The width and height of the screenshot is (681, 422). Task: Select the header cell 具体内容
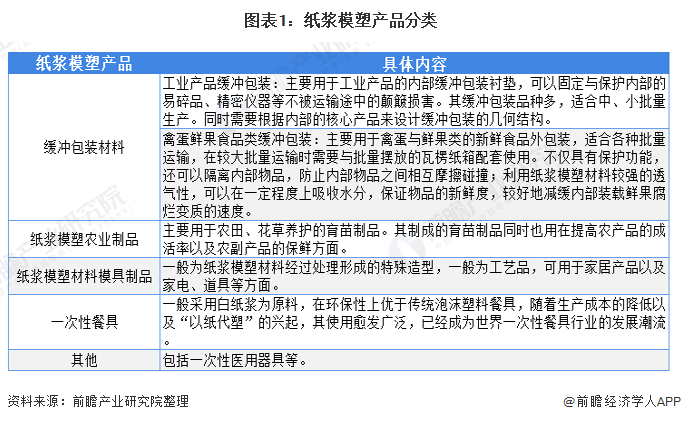point(414,63)
